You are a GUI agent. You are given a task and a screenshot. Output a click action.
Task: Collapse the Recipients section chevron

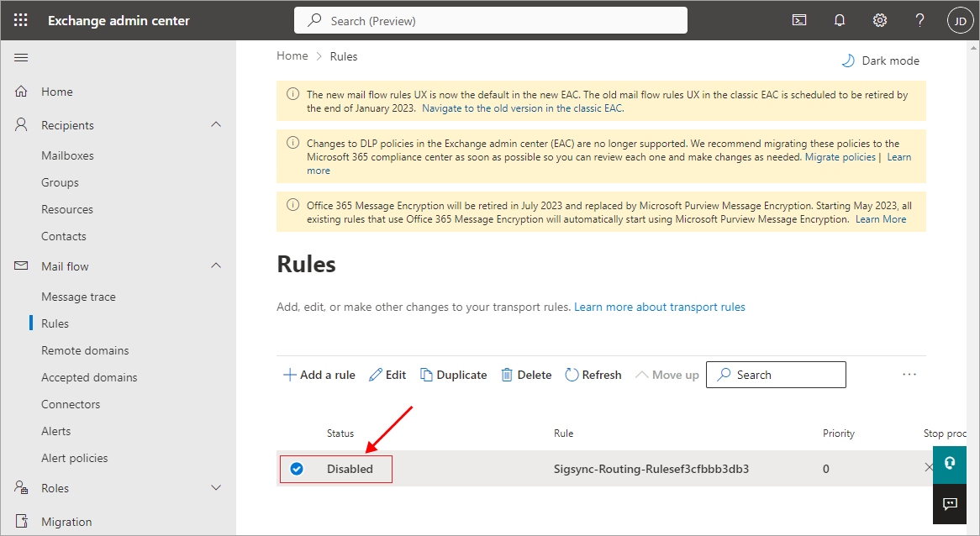coord(216,124)
